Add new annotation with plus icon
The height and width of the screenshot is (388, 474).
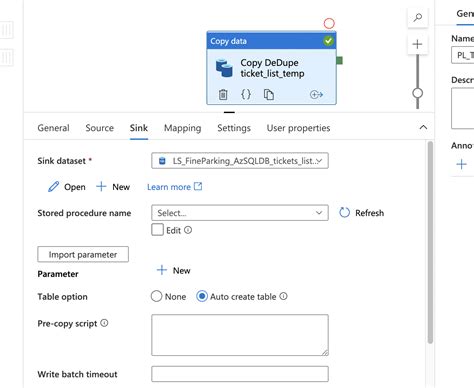click(x=462, y=164)
